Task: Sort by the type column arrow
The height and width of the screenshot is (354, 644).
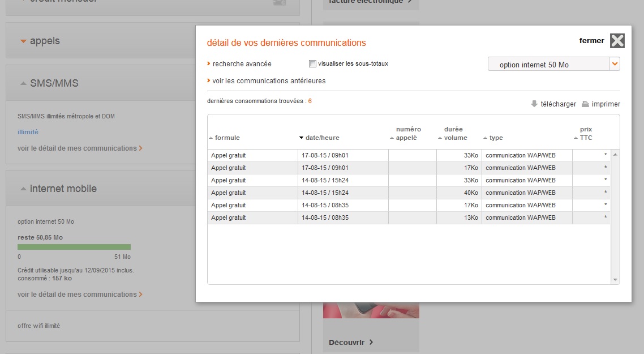Action: 485,138
